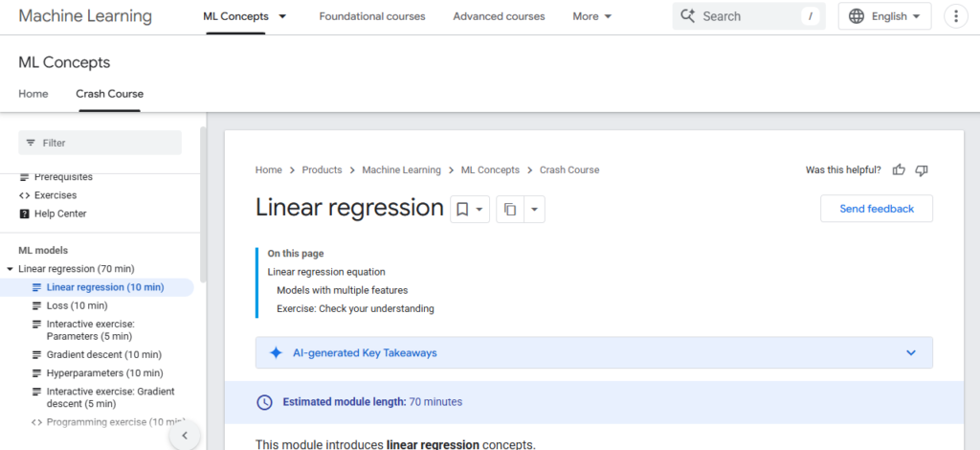980x450 pixels.
Task: Go to Foundational courses menu item
Action: [x=371, y=16]
